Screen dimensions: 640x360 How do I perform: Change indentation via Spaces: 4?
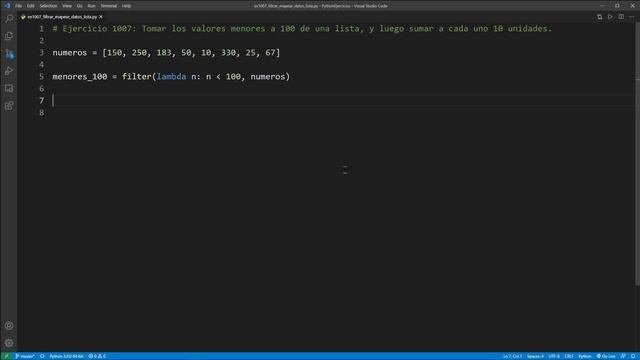(x=535, y=356)
